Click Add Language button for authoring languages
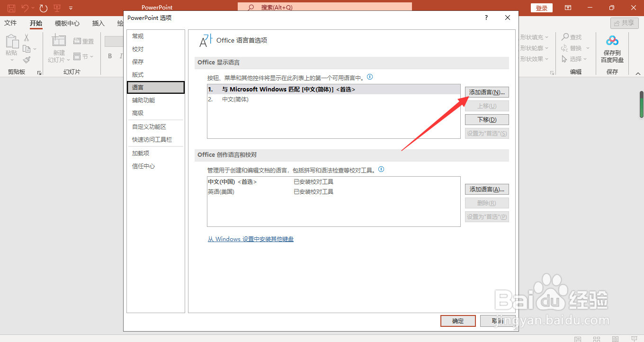Image resolution: width=644 pixels, height=342 pixels. tap(487, 189)
